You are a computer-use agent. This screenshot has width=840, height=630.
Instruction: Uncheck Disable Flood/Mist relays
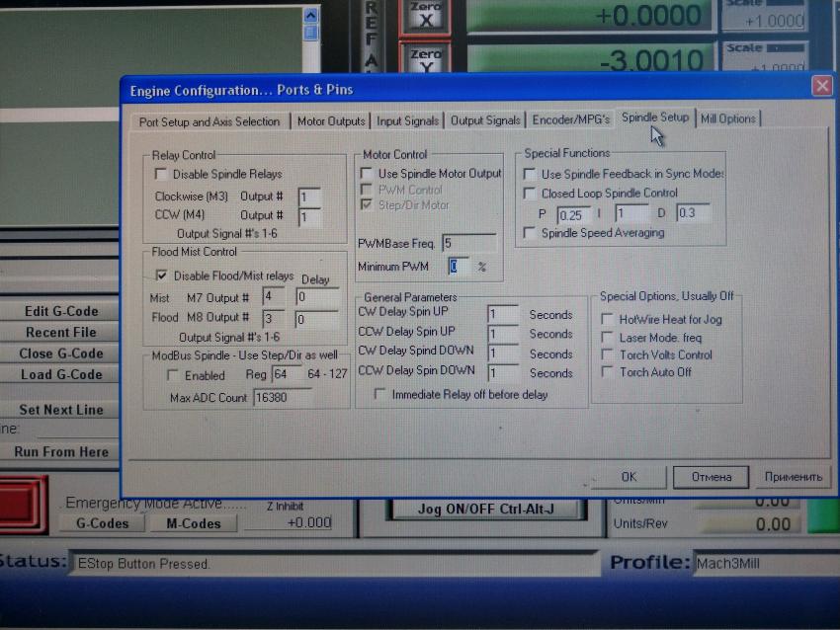(162, 276)
